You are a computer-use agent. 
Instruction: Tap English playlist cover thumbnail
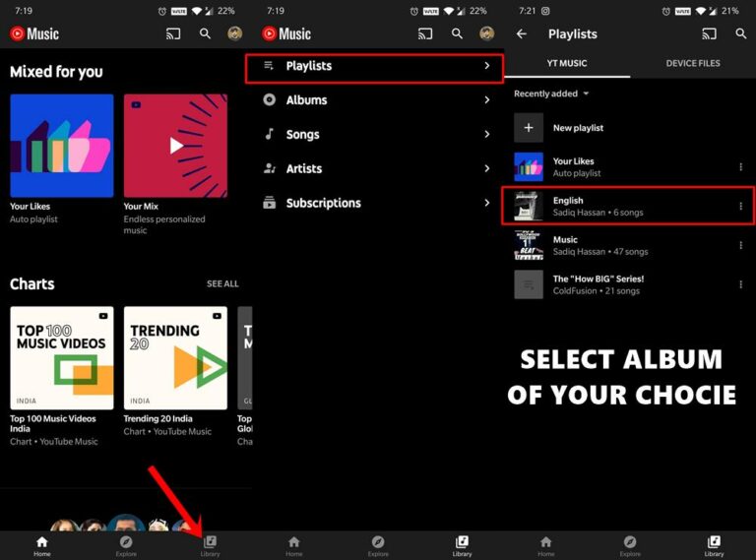[529, 207]
